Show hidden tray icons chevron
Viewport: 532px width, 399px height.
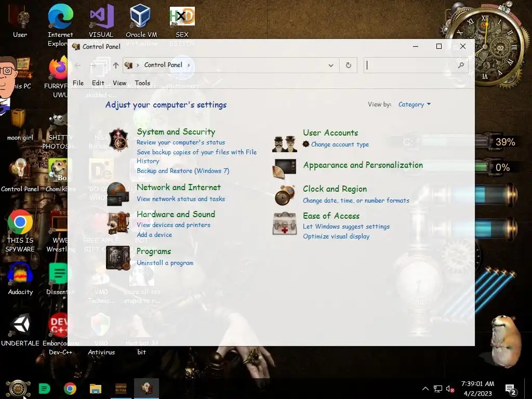[425, 389]
